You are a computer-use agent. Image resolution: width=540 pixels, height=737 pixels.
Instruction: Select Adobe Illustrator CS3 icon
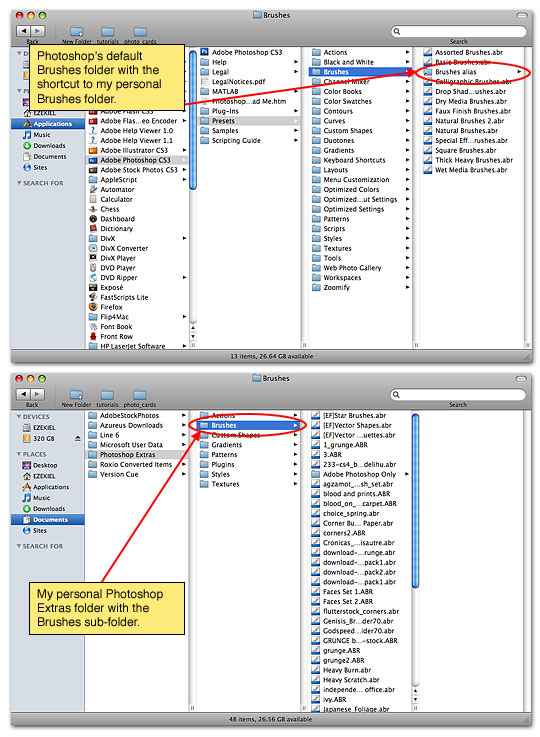[93, 150]
